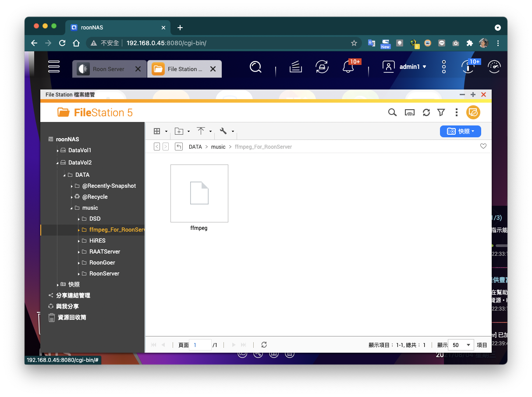Image resolution: width=532 pixels, height=397 pixels.
Task: Open the smart file filter funnel icon
Action: (x=441, y=113)
